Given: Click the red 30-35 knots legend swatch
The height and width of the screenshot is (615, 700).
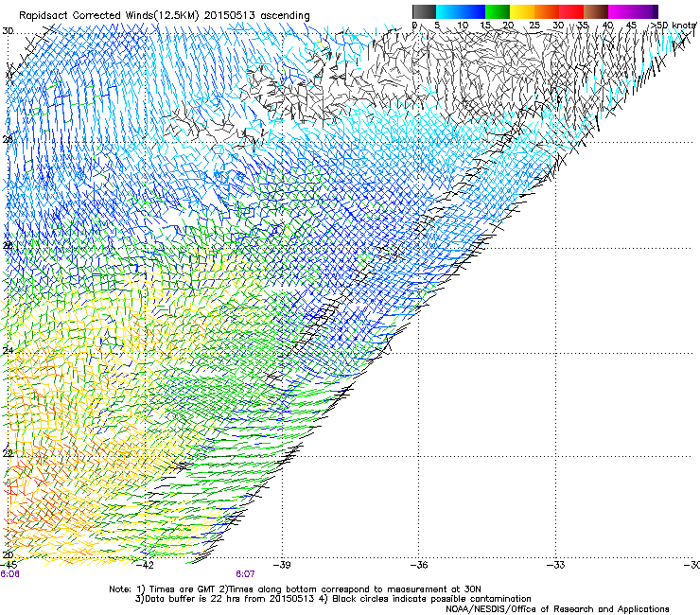Looking at the screenshot, I should pyautogui.click(x=571, y=11).
